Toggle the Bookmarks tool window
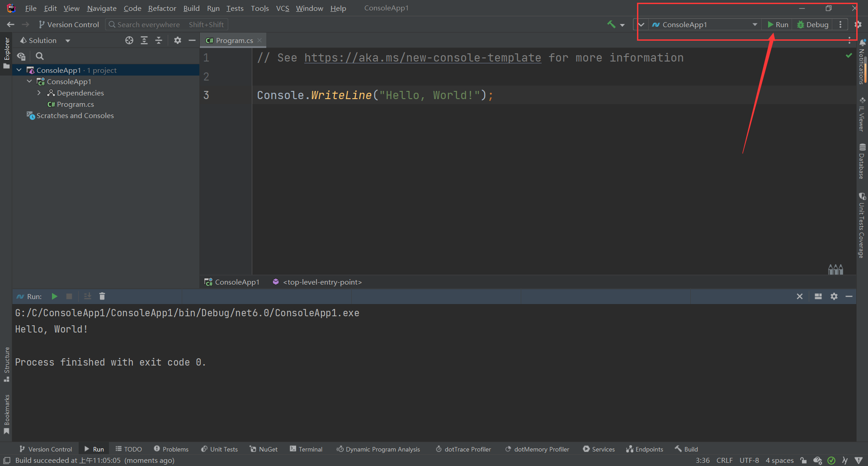 [x=6, y=414]
